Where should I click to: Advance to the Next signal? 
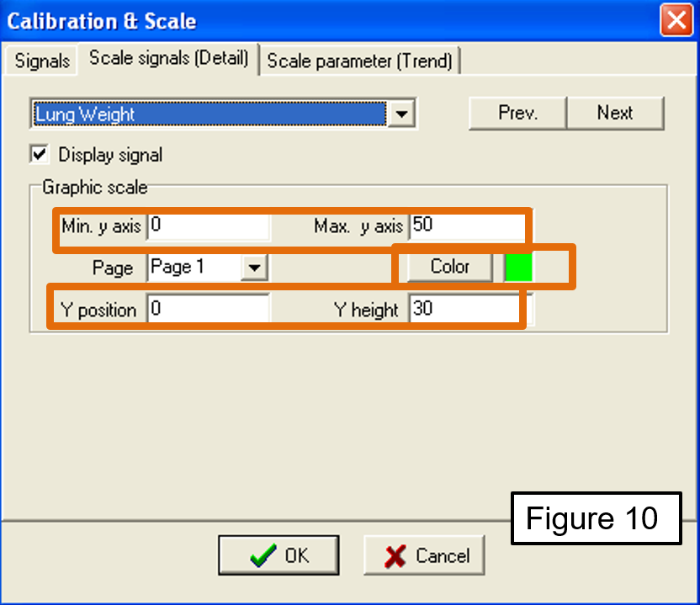pos(615,113)
